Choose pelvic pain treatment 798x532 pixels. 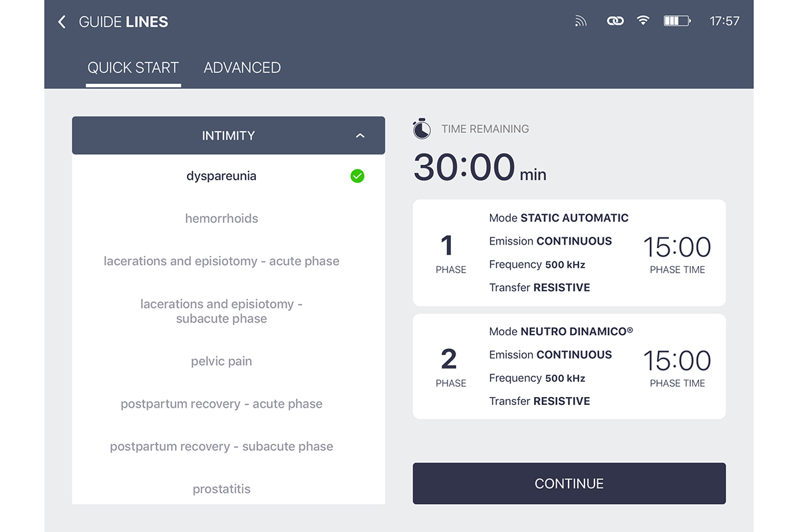point(221,362)
